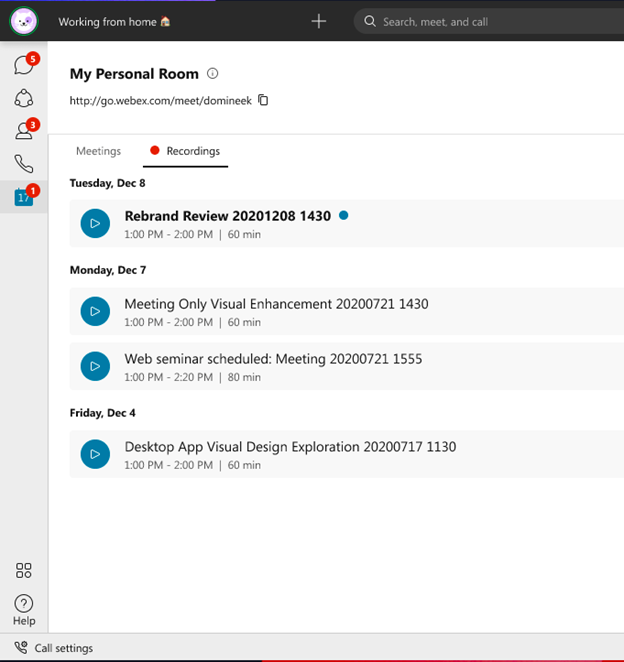Copy the personal room link

click(x=263, y=100)
